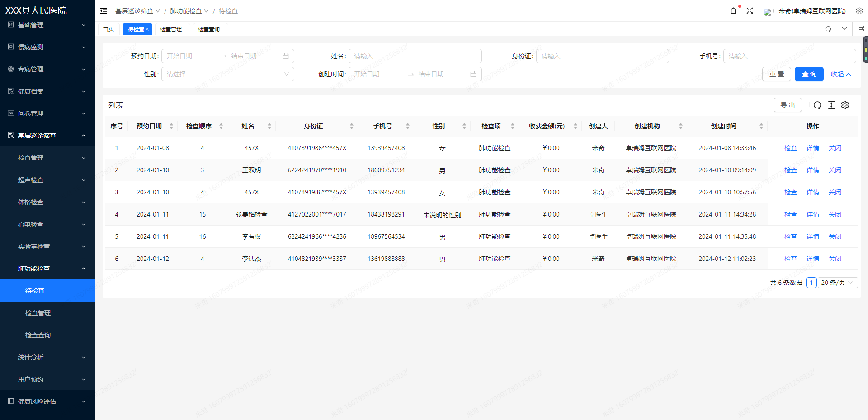Image resolution: width=868 pixels, height=420 pixels.
Task: Expand the 肺功能检查 breadcrumb dropdown
Action: 206,11
